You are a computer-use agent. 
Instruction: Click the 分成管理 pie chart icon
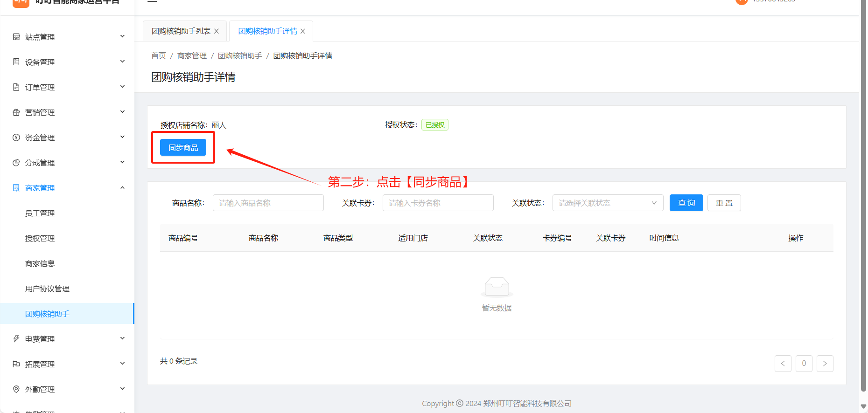pyautogui.click(x=16, y=163)
